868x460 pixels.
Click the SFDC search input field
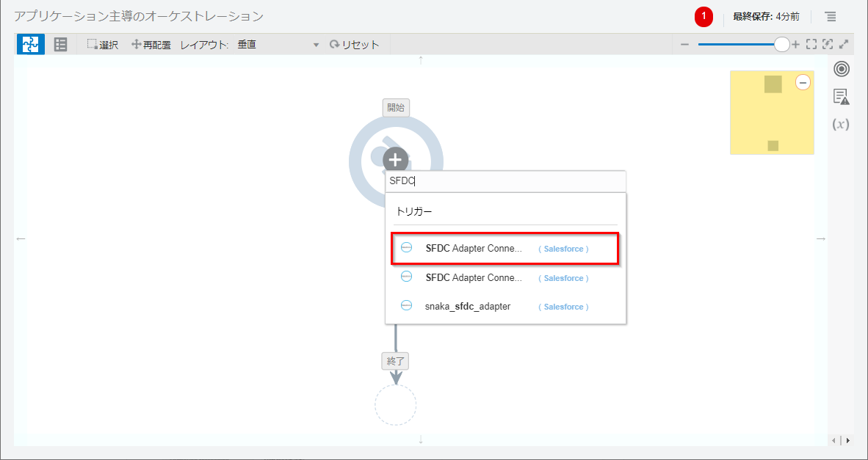tap(505, 181)
